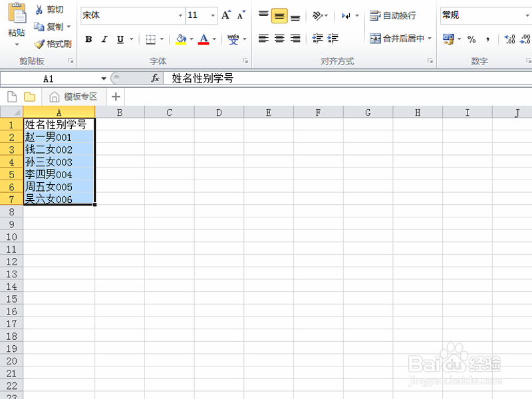
Task: Toggle italic formatting I
Action: tap(104, 39)
